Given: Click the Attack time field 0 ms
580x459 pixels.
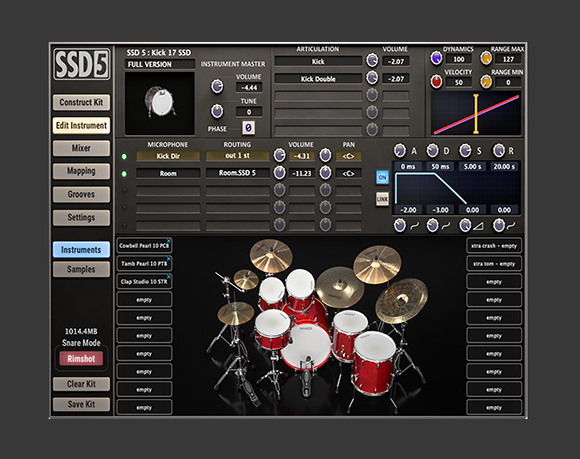Looking at the screenshot, I should click(408, 166).
